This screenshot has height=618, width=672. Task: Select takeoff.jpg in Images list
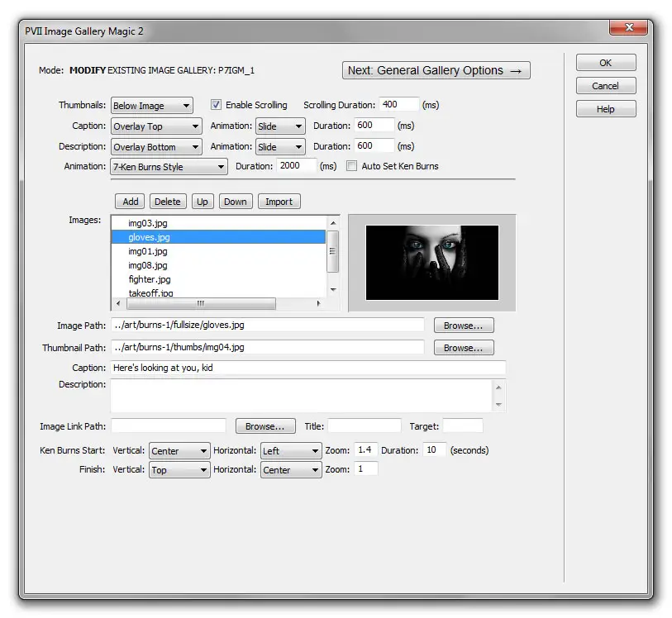tap(218, 293)
